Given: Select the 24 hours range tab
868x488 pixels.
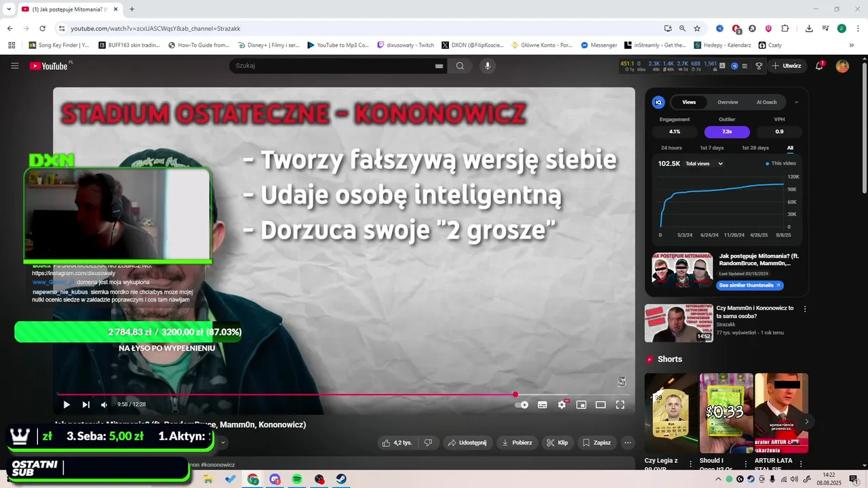Looking at the screenshot, I should [x=671, y=148].
